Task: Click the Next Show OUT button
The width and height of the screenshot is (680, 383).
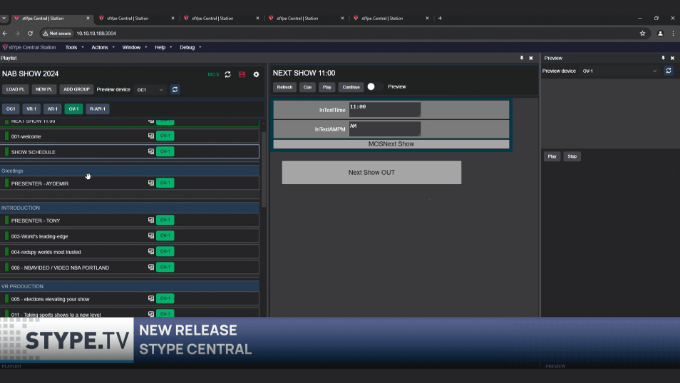Action: point(372,173)
